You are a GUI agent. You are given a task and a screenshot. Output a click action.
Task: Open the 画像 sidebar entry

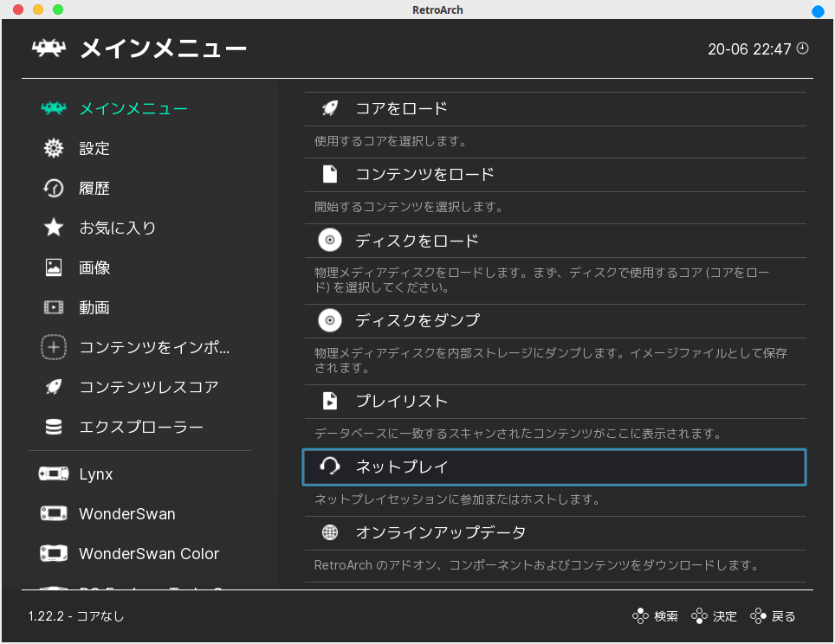click(x=94, y=267)
